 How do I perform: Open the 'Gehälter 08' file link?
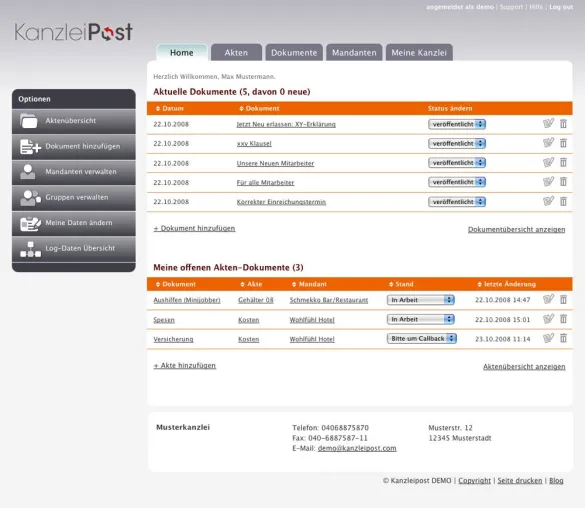coord(256,300)
